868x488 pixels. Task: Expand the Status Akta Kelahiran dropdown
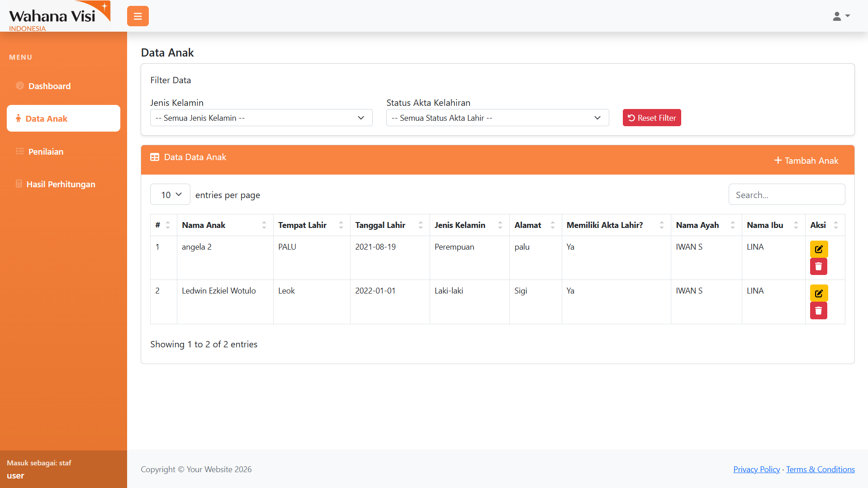(x=497, y=118)
